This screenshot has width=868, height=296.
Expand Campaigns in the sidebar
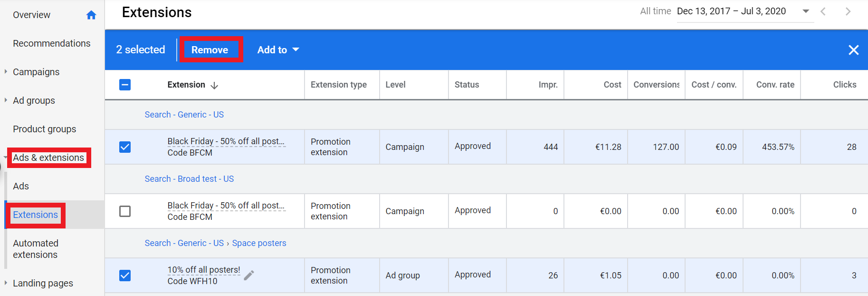6,72
